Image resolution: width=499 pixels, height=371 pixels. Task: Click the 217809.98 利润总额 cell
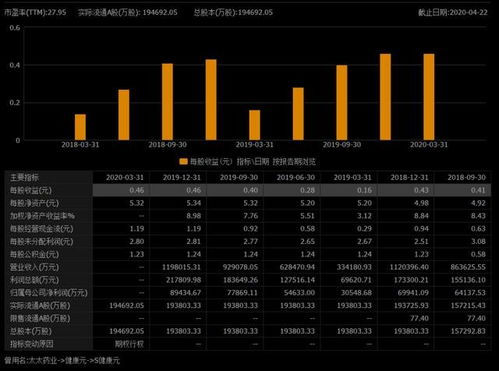(184, 280)
